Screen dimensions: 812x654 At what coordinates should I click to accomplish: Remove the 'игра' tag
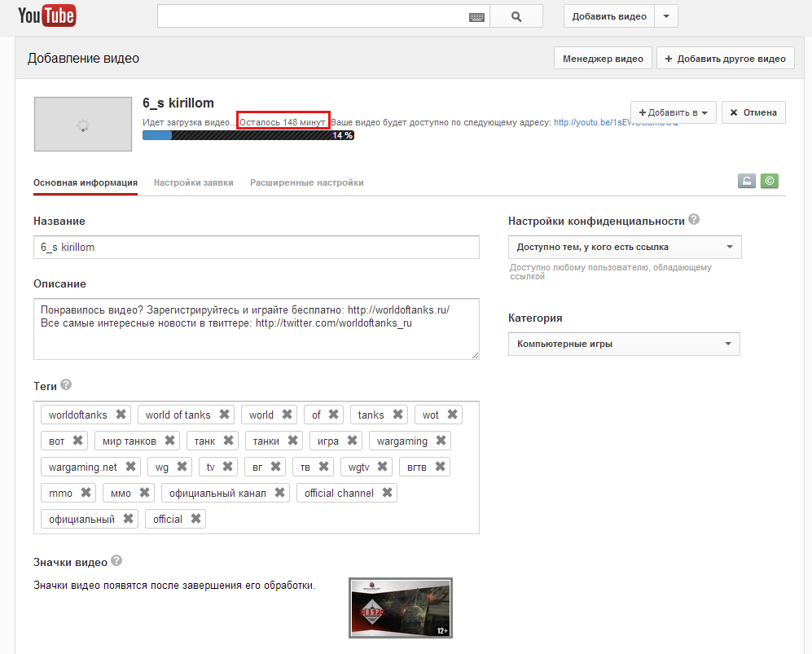[x=352, y=440]
